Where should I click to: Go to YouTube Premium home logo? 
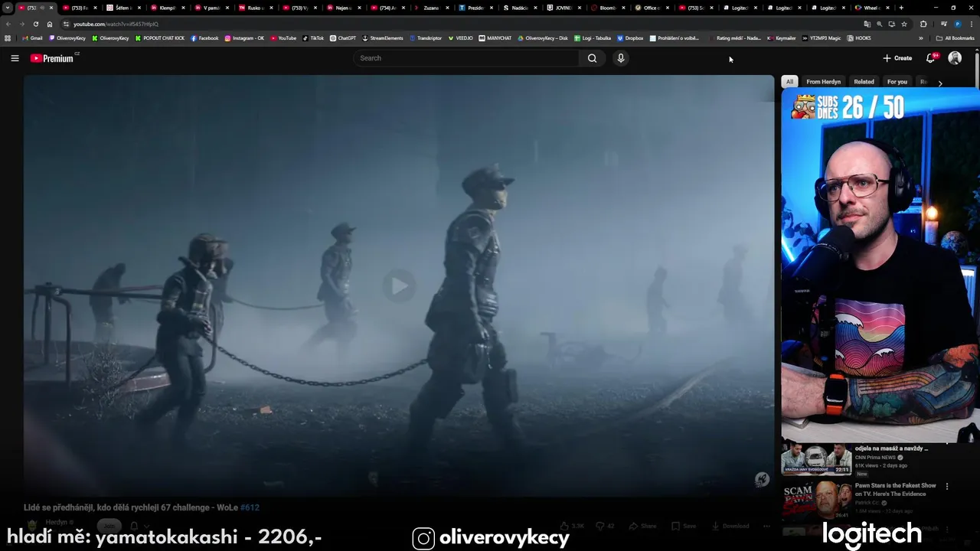[52, 58]
